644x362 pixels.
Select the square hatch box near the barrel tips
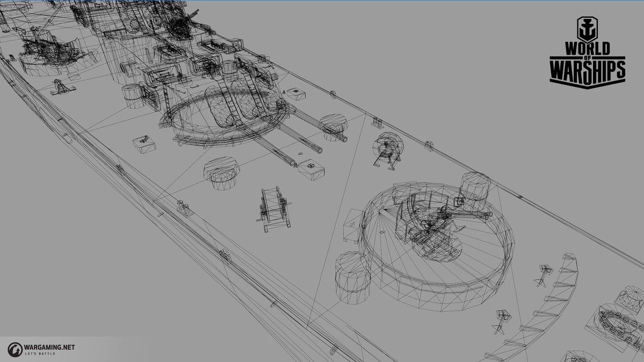click(x=311, y=168)
